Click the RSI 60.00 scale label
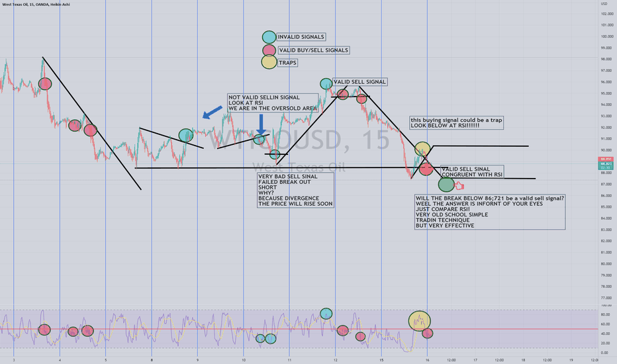Image resolution: width=617 pixels, height=364 pixels. coord(605,325)
